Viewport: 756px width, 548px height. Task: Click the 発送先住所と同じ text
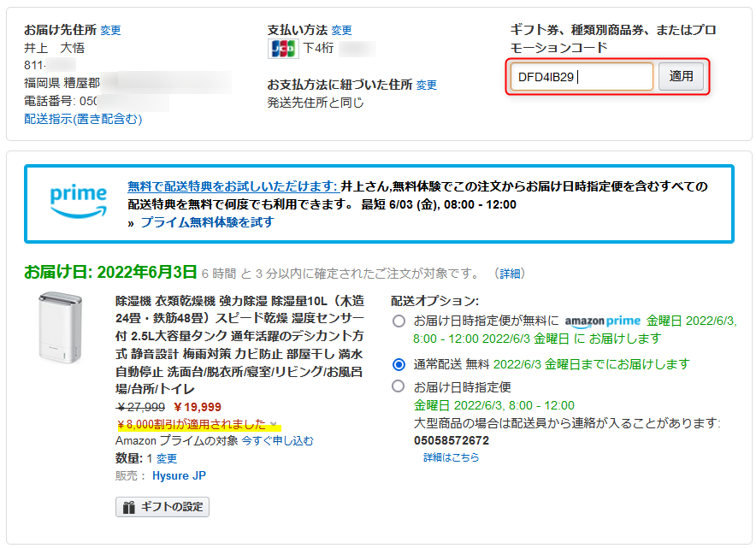click(316, 103)
